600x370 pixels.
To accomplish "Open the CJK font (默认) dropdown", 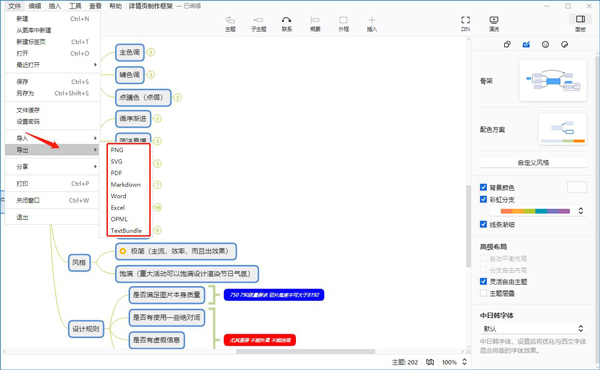I will point(533,328).
